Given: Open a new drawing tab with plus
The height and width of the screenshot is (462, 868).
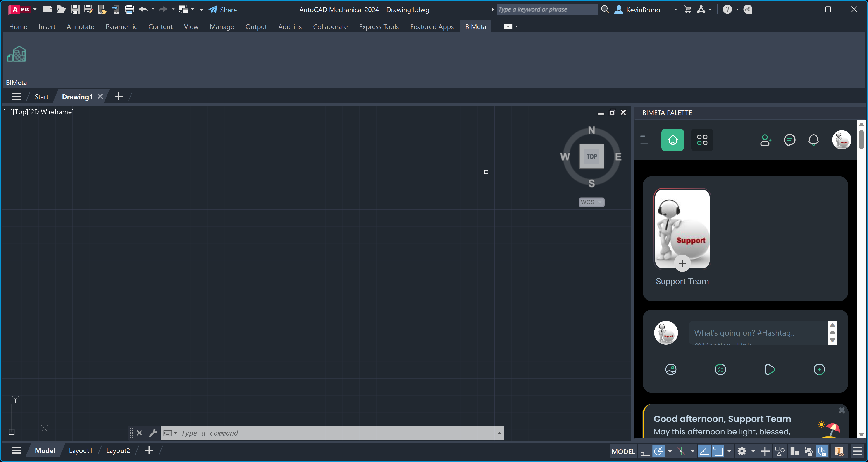Looking at the screenshot, I should click(x=119, y=96).
